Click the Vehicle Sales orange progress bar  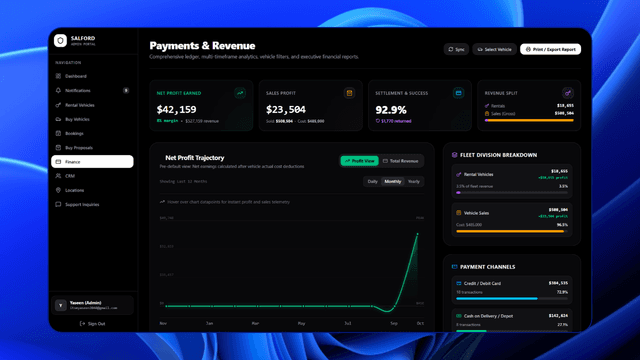[x=512, y=231]
